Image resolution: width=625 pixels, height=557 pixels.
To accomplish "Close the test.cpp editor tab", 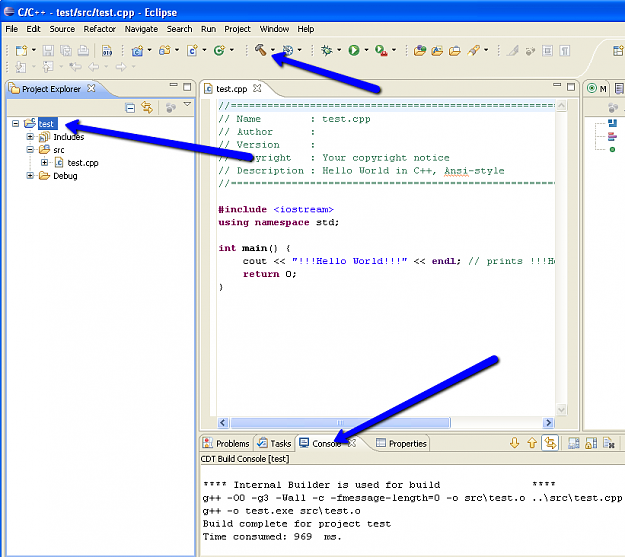I will point(257,88).
